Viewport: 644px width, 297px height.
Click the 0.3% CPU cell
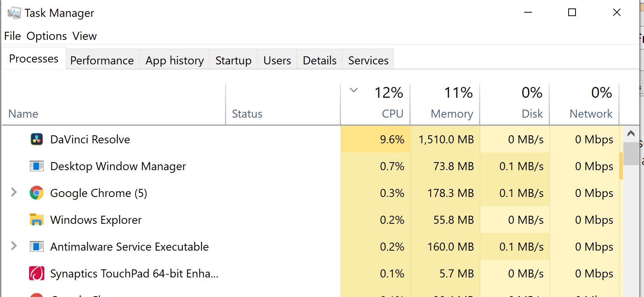(x=375, y=193)
